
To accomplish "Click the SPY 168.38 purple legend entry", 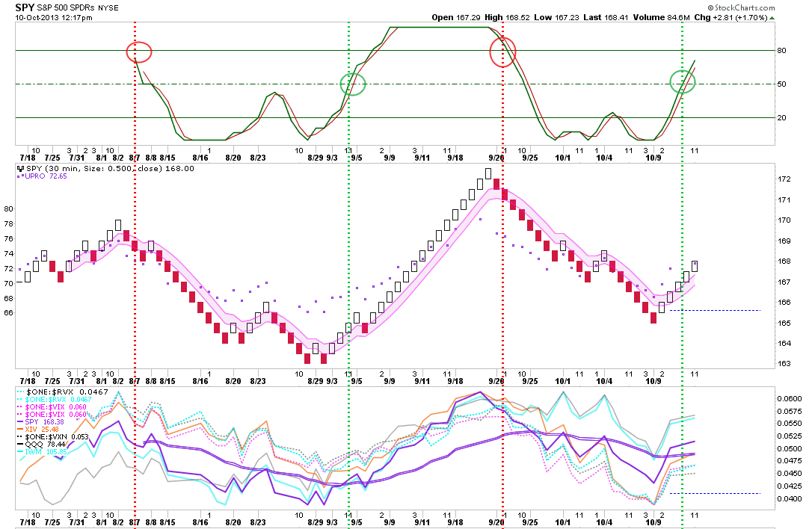I will [x=45, y=422].
